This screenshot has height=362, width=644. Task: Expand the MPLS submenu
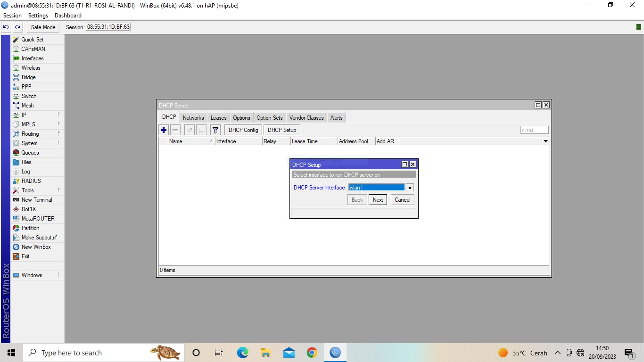click(x=59, y=124)
